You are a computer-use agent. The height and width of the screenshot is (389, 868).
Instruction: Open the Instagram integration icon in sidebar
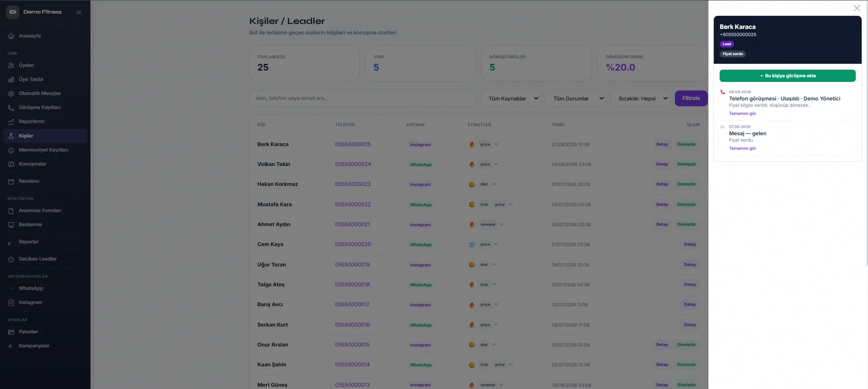pos(11,303)
